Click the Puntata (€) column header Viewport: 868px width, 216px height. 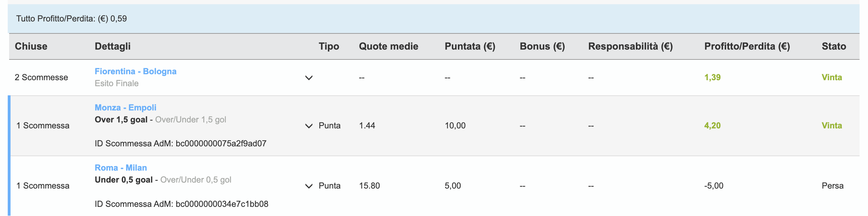coord(470,46)
